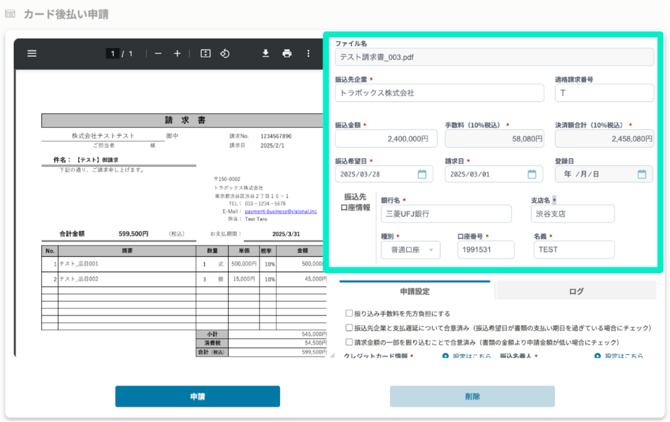Switch to the ログ tab
This screenshot has width=670, height=422.
tap(576, 291)
